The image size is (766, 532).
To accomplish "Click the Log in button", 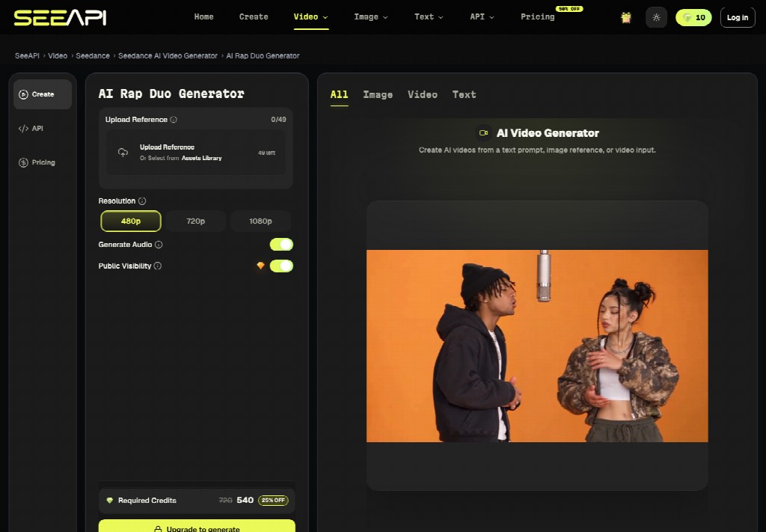I will coord(737,18).
